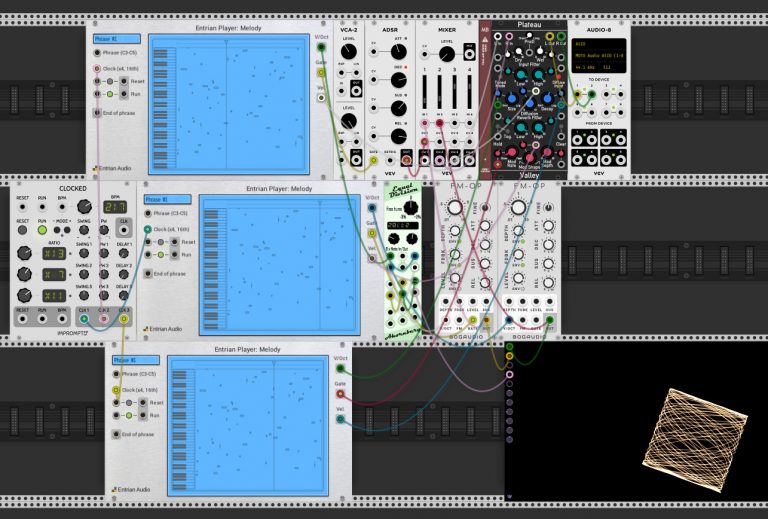Click the bottom BPM output jack on Clocked
The height and width of the screenshot is (519, 768).
62,319
